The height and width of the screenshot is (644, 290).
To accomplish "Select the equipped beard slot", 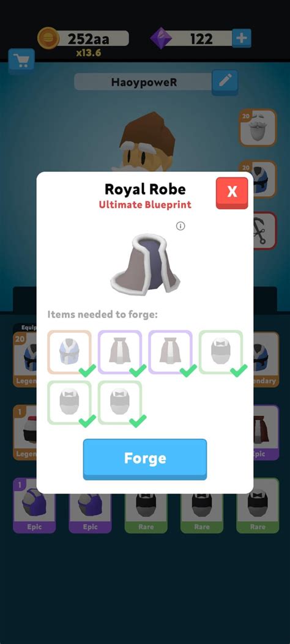I will [x=258, y=128].
